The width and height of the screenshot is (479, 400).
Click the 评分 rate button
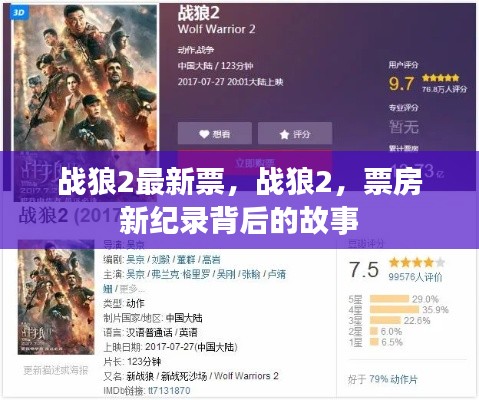pos(295,133)
